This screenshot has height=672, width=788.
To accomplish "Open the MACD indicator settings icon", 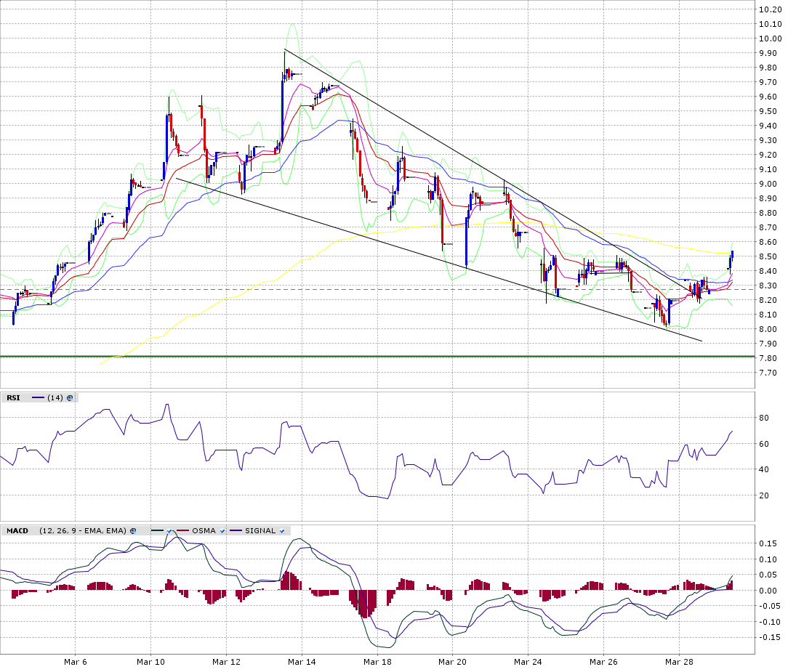I will [134, 531].
